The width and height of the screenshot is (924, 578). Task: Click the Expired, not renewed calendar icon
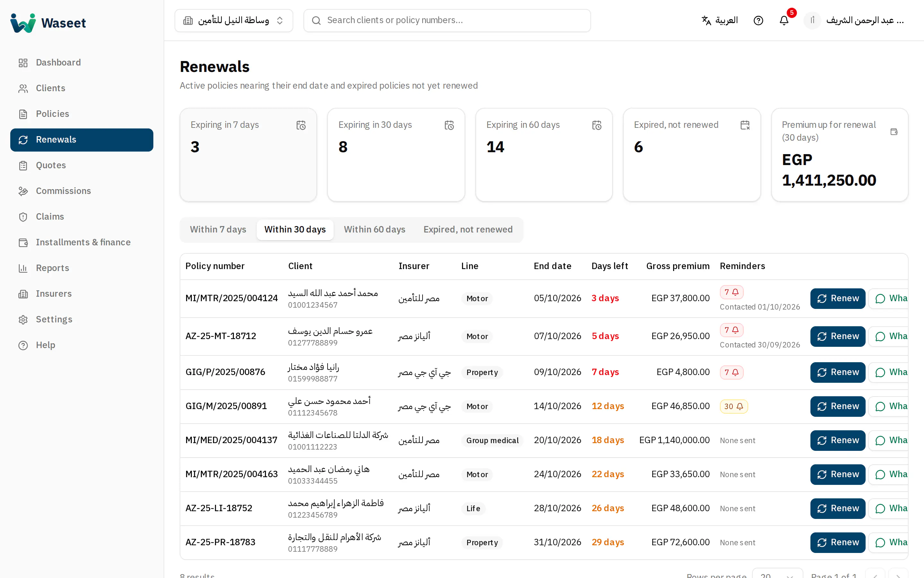coord(745,125)
